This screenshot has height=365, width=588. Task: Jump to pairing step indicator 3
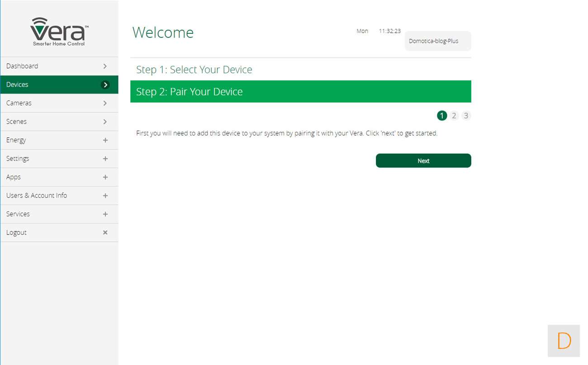point(466,116)
